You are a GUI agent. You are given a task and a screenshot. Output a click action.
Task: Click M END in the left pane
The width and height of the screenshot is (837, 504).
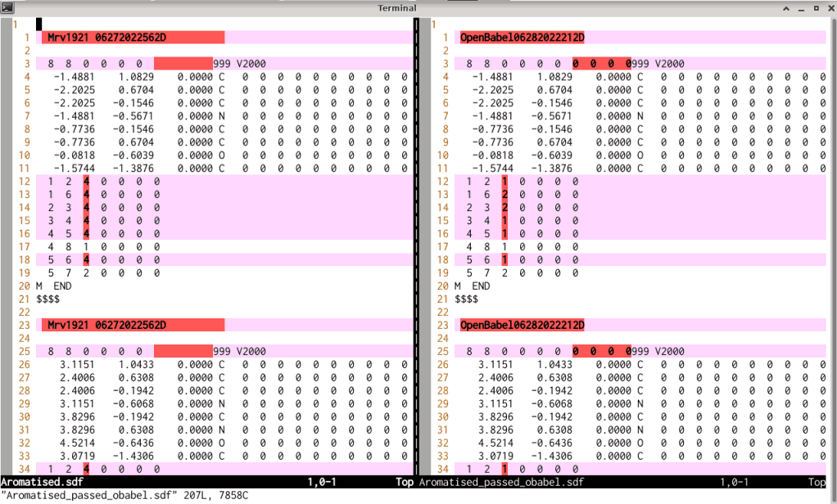pyautogui.click(x=57, y=286)
